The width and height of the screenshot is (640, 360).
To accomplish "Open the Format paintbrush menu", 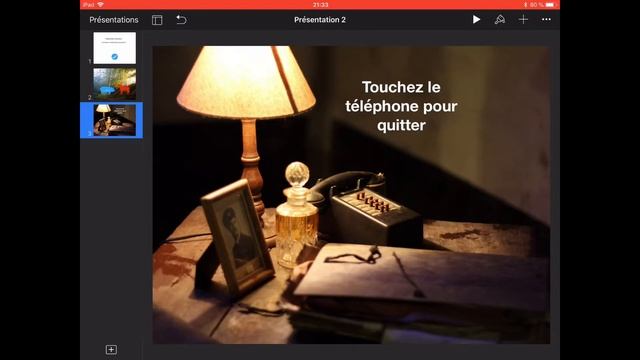I will coord(500,19).
